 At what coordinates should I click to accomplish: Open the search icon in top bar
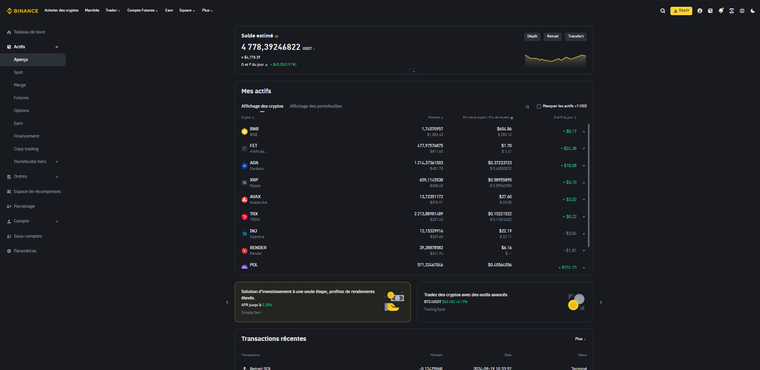pos(663,11)
